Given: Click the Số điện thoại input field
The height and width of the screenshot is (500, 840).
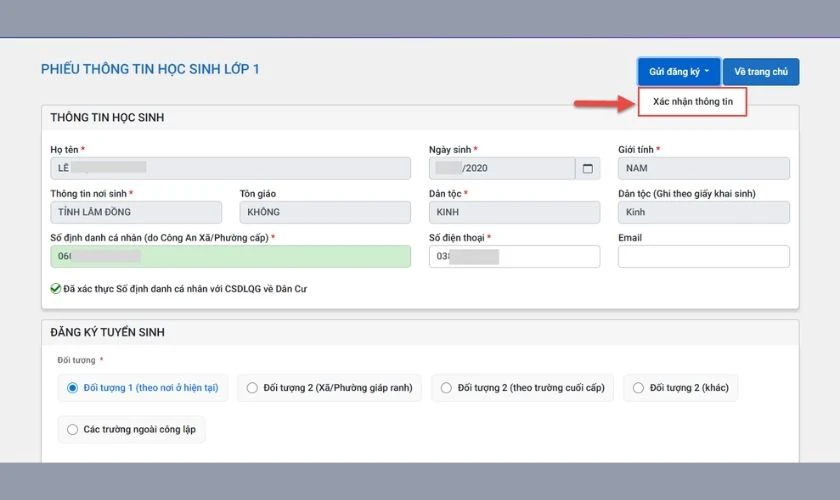Looking at the screenshot, I should [x=514, y=256].
